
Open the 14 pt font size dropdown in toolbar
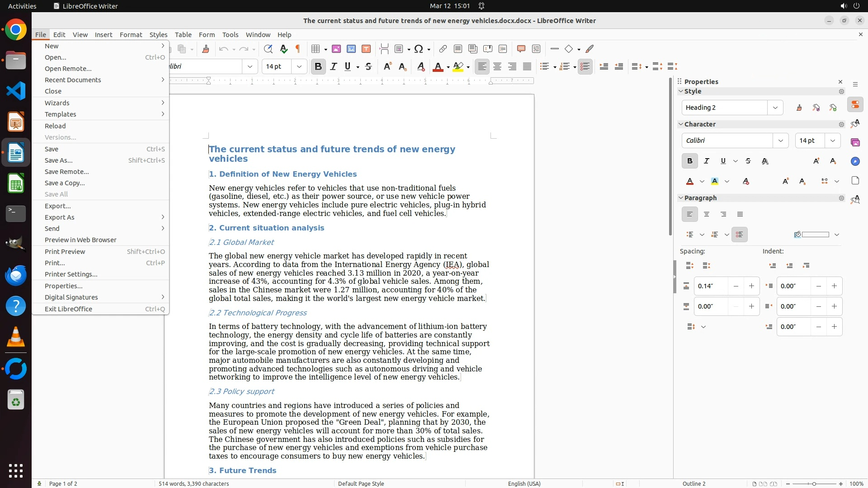point(299,66)
